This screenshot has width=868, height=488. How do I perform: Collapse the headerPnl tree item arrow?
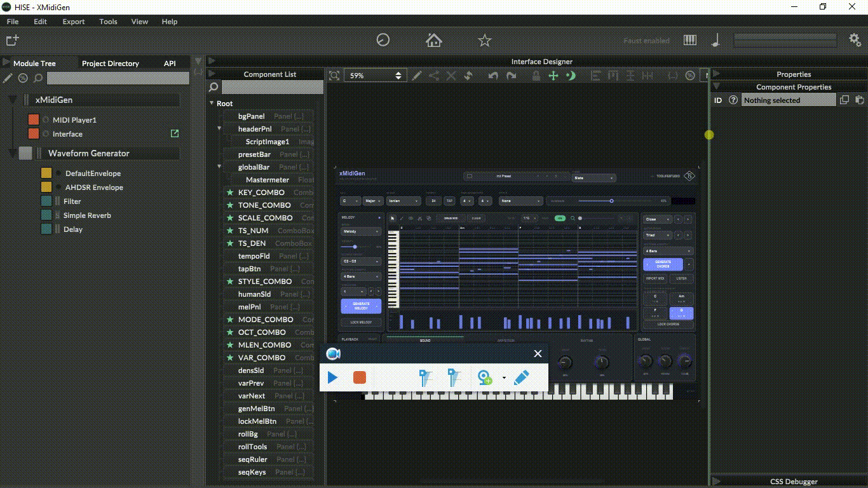220,129
